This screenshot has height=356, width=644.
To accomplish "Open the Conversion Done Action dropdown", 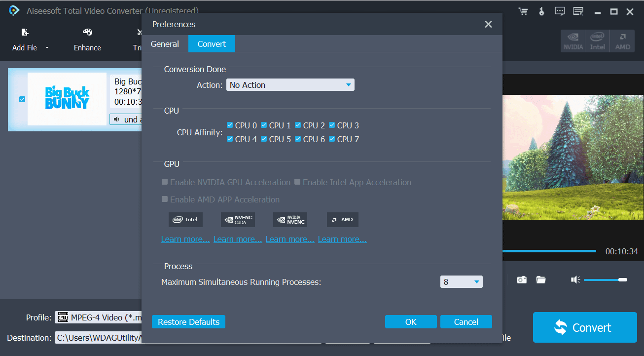I will tap(290, 85).
